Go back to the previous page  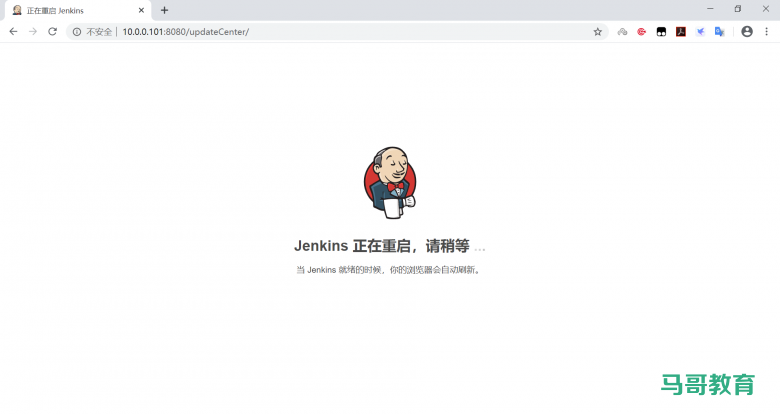pos(13,32)
